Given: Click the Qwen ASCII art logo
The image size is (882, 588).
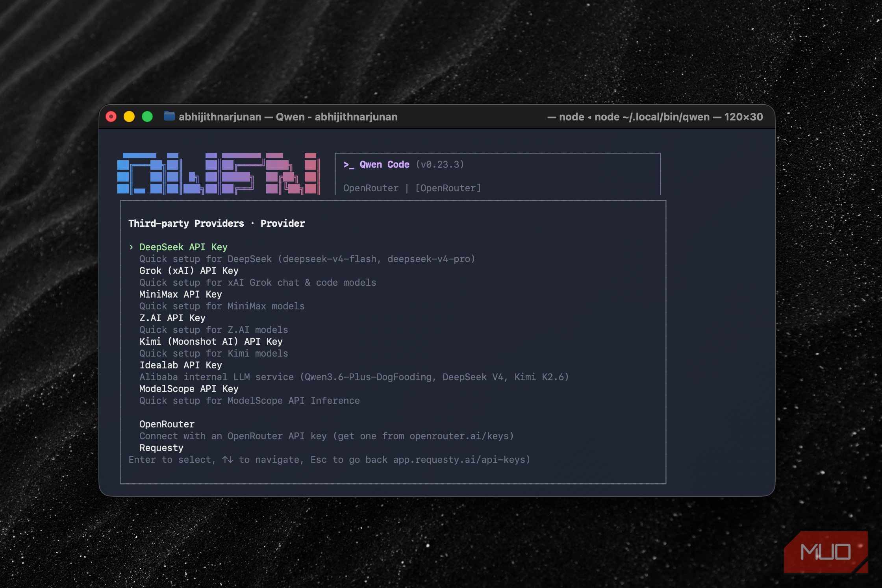Looking at the screenshot, I should click(x=219, y=174).
